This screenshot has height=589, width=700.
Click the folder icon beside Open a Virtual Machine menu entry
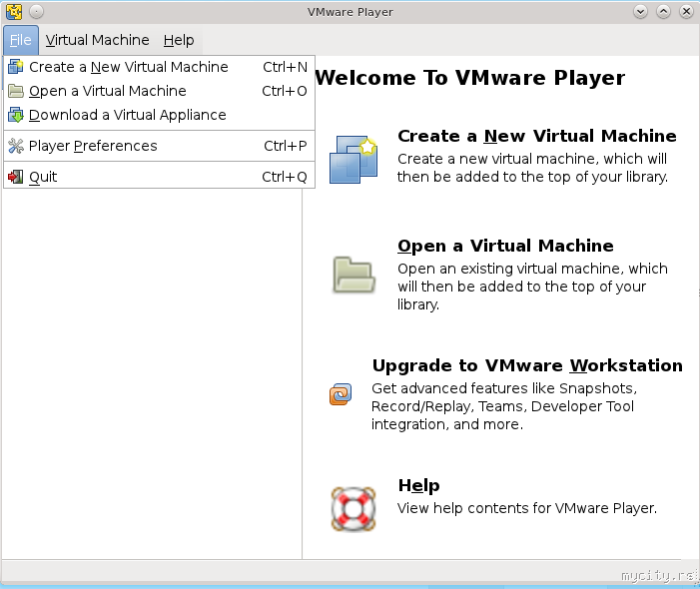(16, 91)
